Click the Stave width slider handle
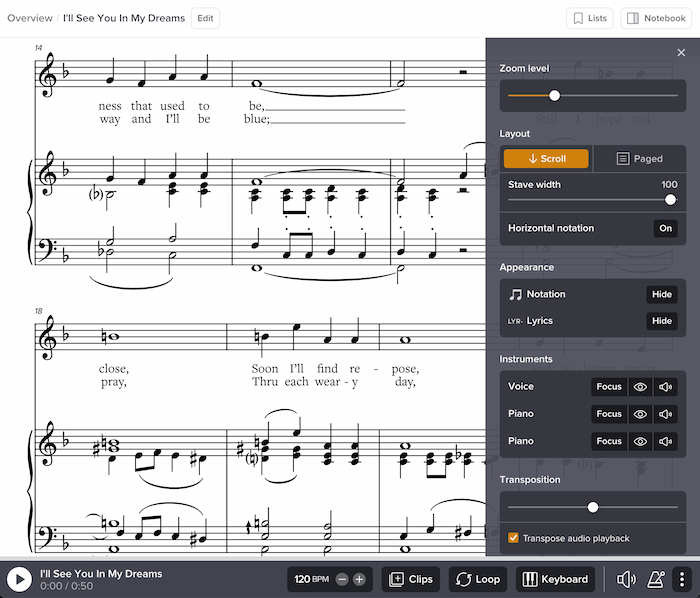The height and width of the screenshot is (598, 700). pyautogui.click(x=670, y=199)
